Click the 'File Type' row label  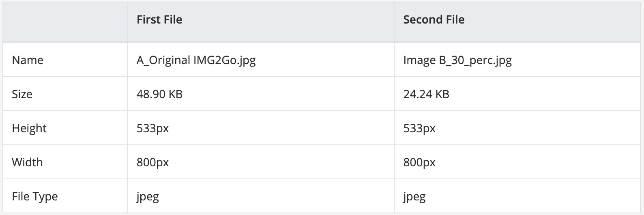click(x=35, y=196)
